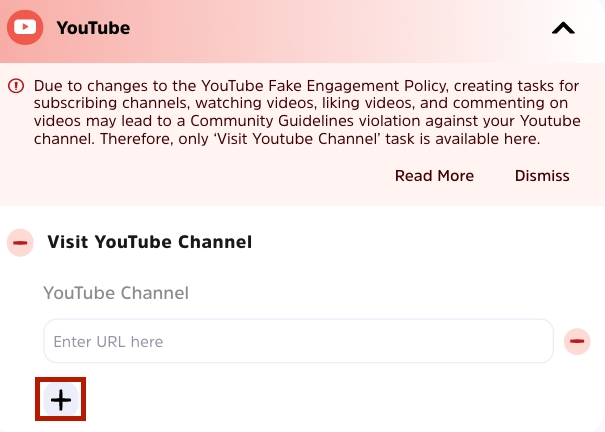
Task: Click the white play triangle inside YouTube logo
Action: [x=25, y=27]
